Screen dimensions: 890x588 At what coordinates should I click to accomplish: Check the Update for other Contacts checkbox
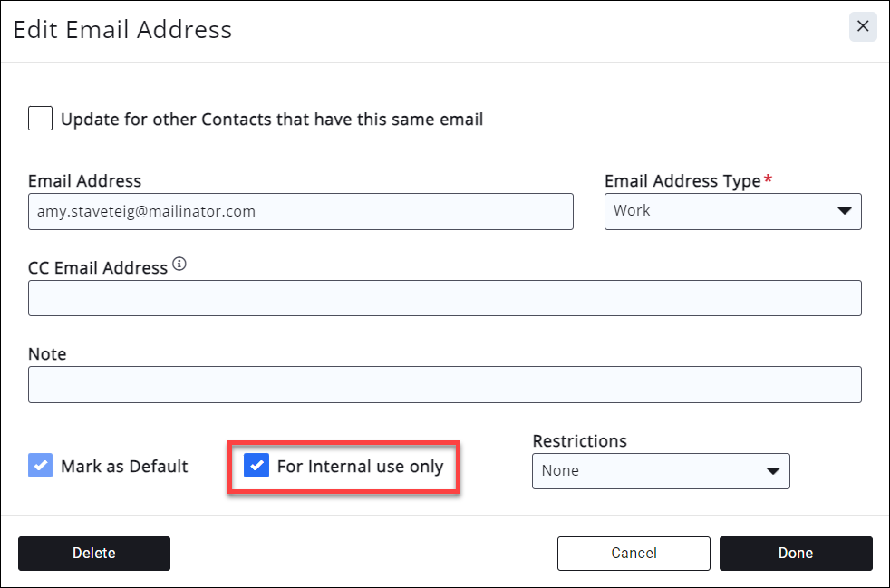click(x=41, y=119)
